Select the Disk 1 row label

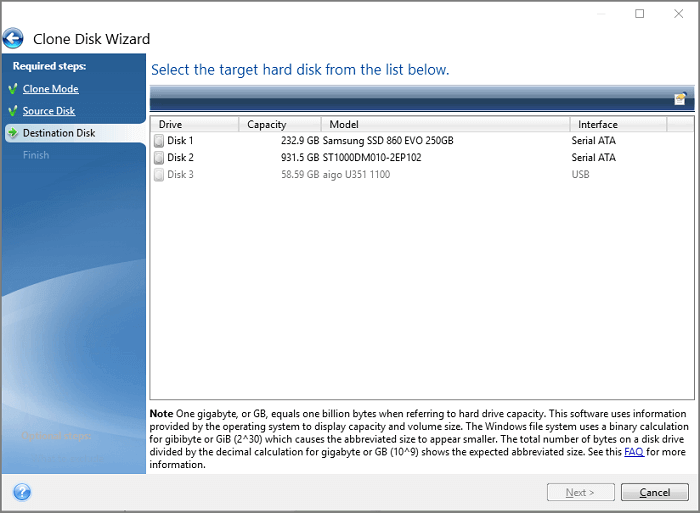[180, 141]
